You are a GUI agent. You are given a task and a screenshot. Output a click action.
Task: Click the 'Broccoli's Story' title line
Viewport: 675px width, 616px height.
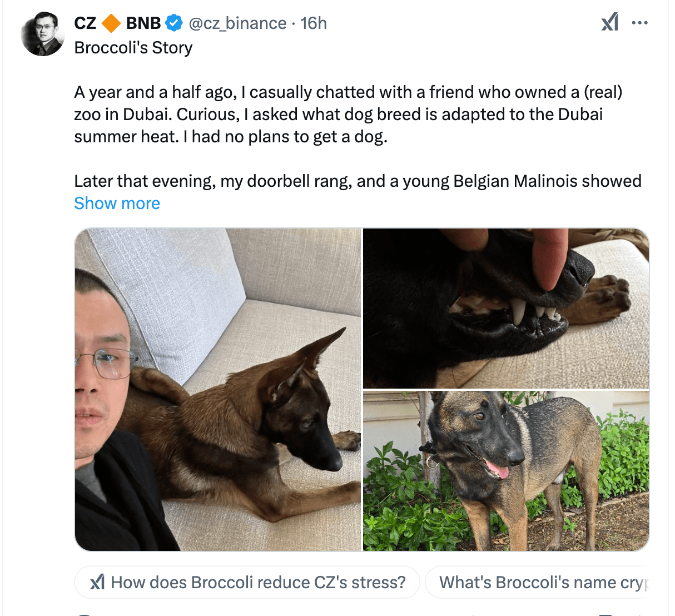tap(133, 48)
